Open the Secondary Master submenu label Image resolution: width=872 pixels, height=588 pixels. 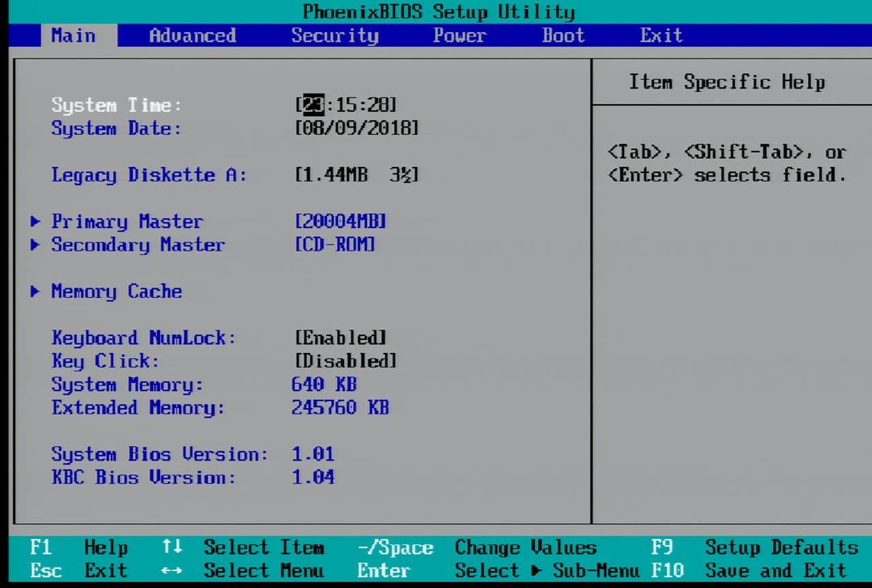point(138,245)
